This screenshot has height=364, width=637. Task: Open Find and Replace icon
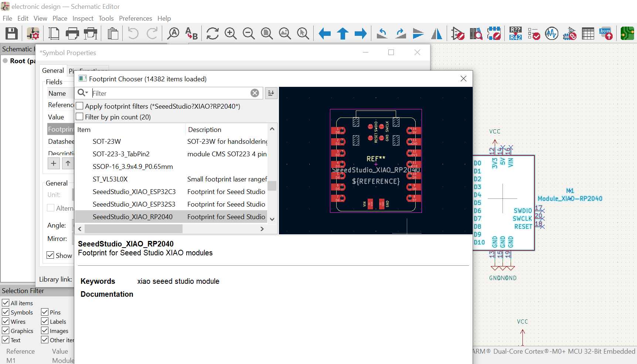191,34
